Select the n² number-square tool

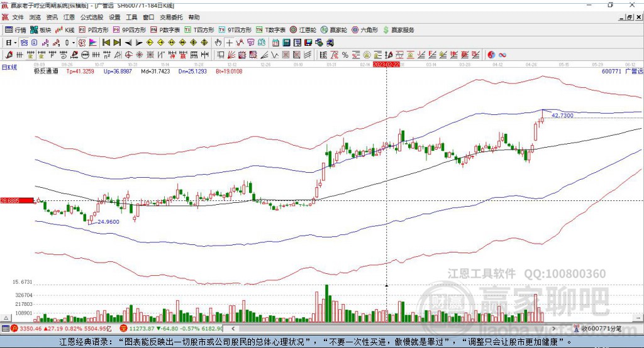pyautogui.click(x=107, y=55)
